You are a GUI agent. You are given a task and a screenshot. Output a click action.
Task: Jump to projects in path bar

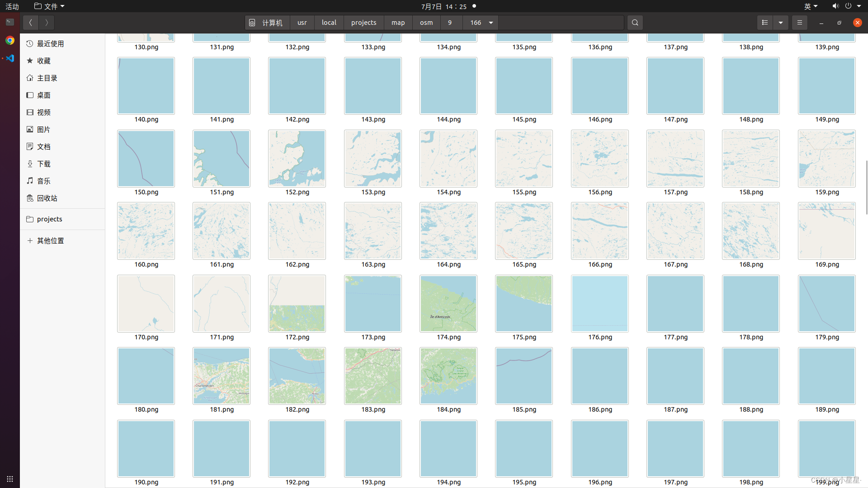click(364, 23)
